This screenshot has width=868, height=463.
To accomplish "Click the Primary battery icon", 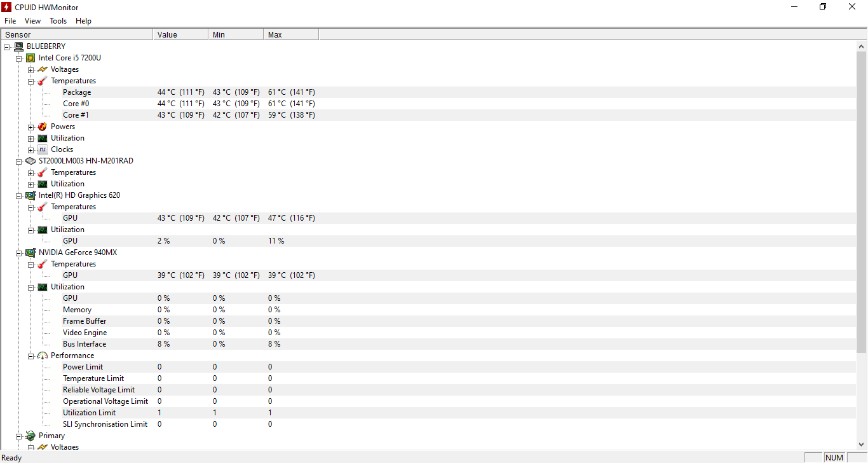I will tap(31, 436).
